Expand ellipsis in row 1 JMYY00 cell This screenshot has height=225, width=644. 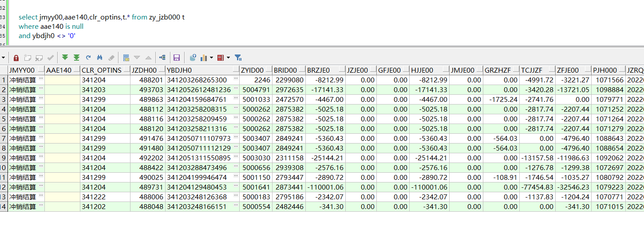[x=41, y=80]
